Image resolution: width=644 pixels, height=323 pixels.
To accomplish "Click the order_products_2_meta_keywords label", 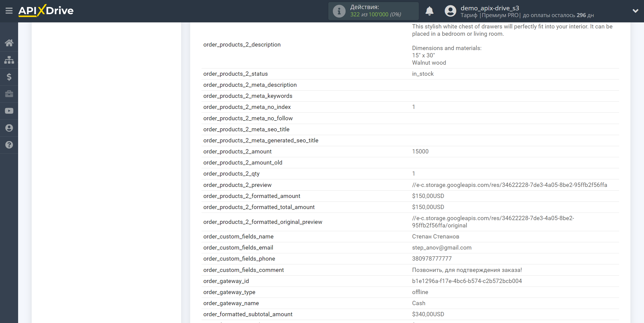I will coord(248,96).
